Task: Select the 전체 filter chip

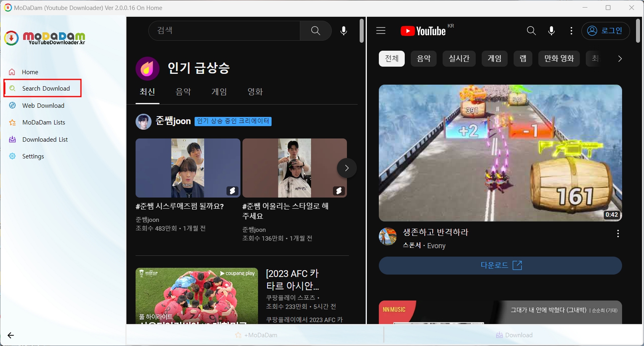Action: pyautogui.click(x=392, y=59)
